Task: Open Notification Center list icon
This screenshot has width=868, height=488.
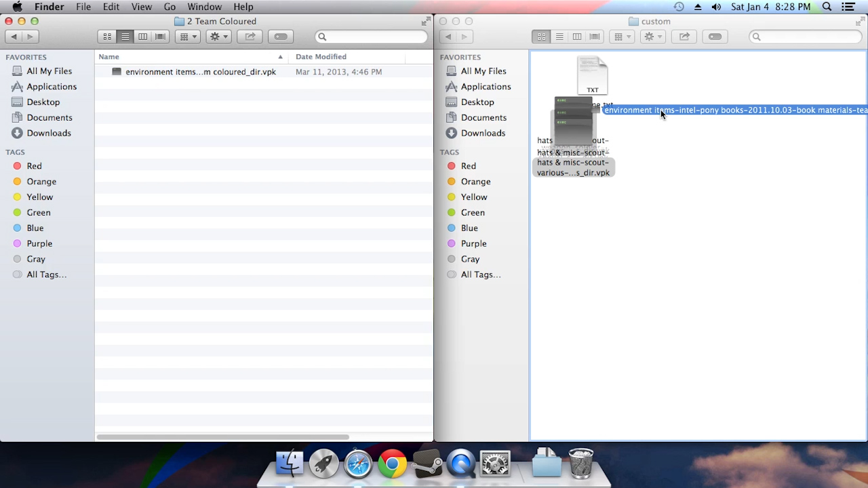Action: 848,7
